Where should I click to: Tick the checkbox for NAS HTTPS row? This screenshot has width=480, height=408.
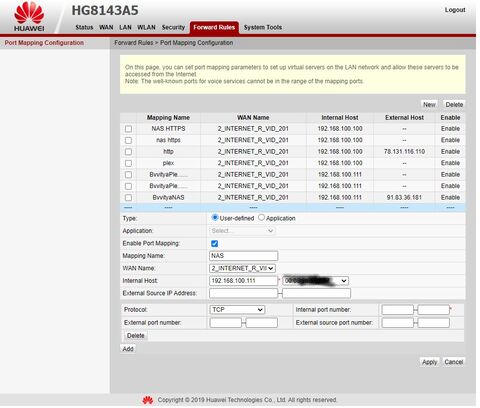pyautogui.click(x=128, y=129)
